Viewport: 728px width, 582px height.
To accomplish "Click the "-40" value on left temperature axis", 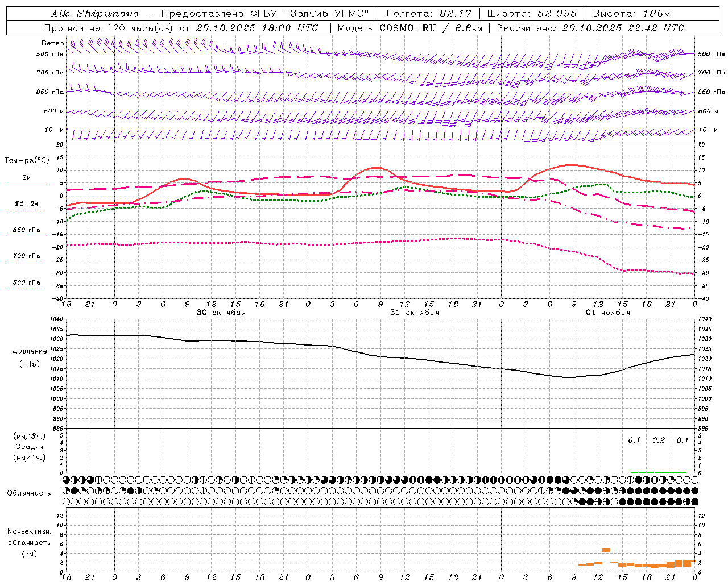I will point(59,298).
